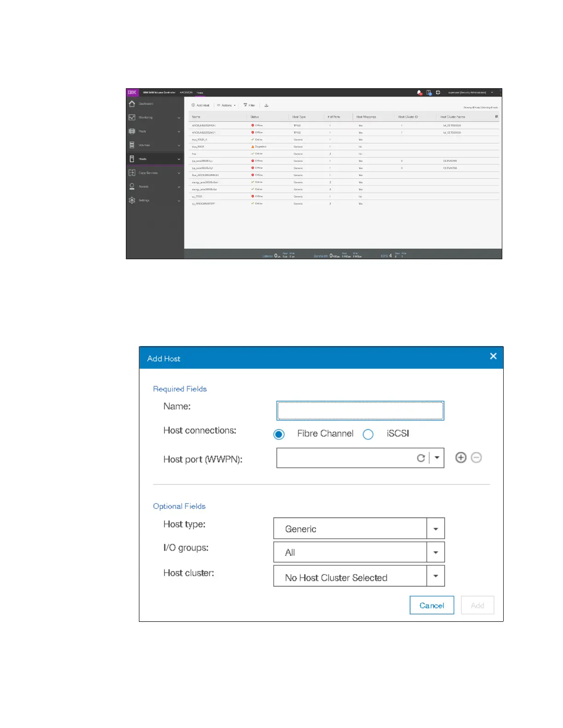Click the plus icon to add host port

(460, 458)
